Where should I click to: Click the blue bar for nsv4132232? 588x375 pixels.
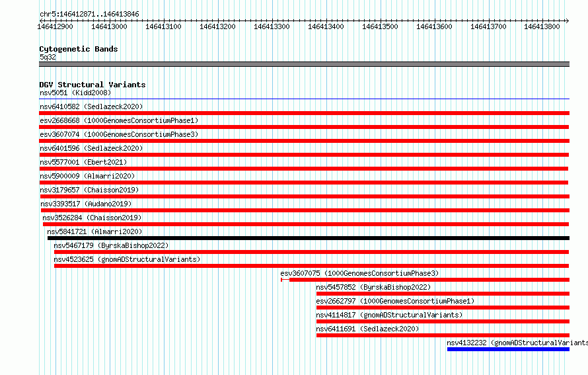click(x=508, y=349)
